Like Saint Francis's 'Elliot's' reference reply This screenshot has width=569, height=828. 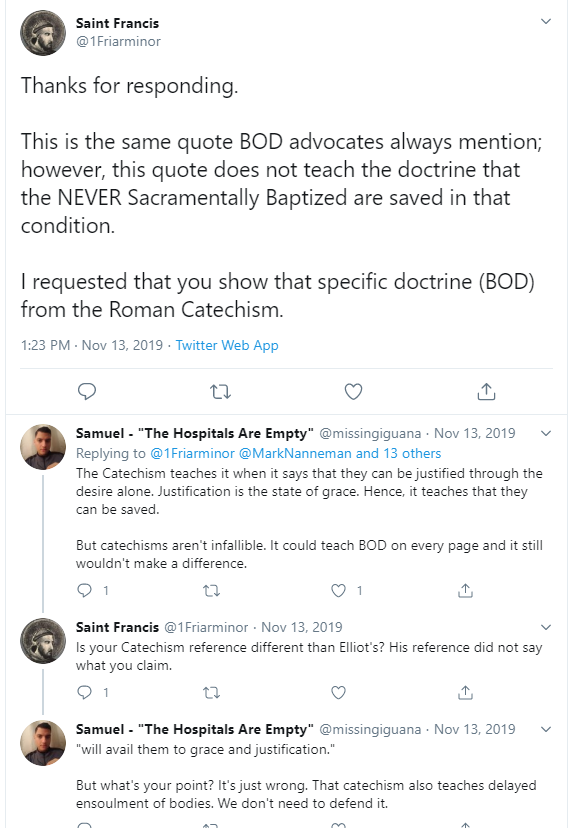coord(338,692)
